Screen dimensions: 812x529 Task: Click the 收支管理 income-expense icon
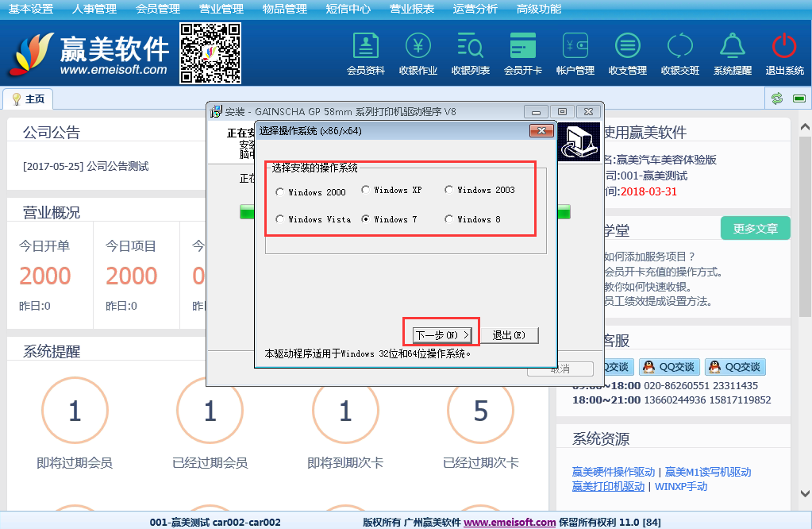627,47
